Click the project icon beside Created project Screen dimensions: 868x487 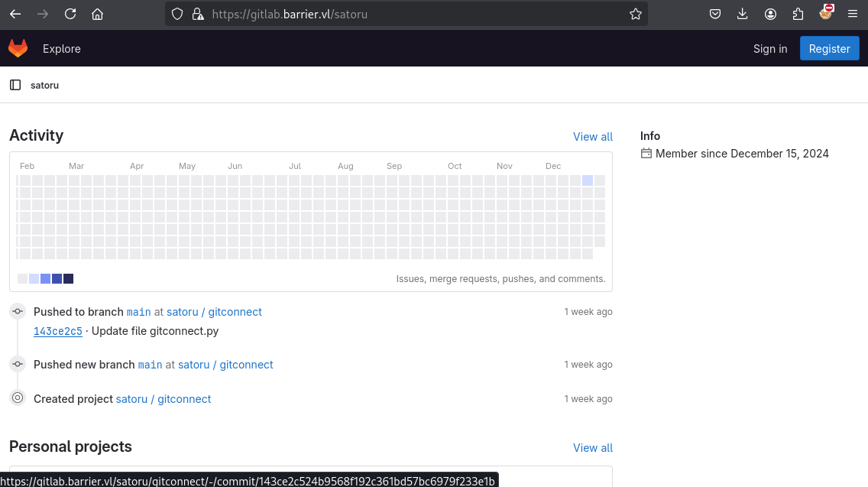click(18, 398)
